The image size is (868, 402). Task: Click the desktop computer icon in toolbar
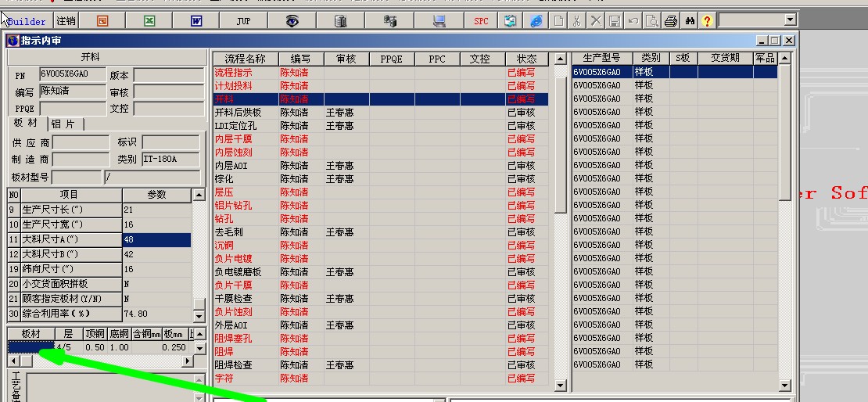point(439,21)
